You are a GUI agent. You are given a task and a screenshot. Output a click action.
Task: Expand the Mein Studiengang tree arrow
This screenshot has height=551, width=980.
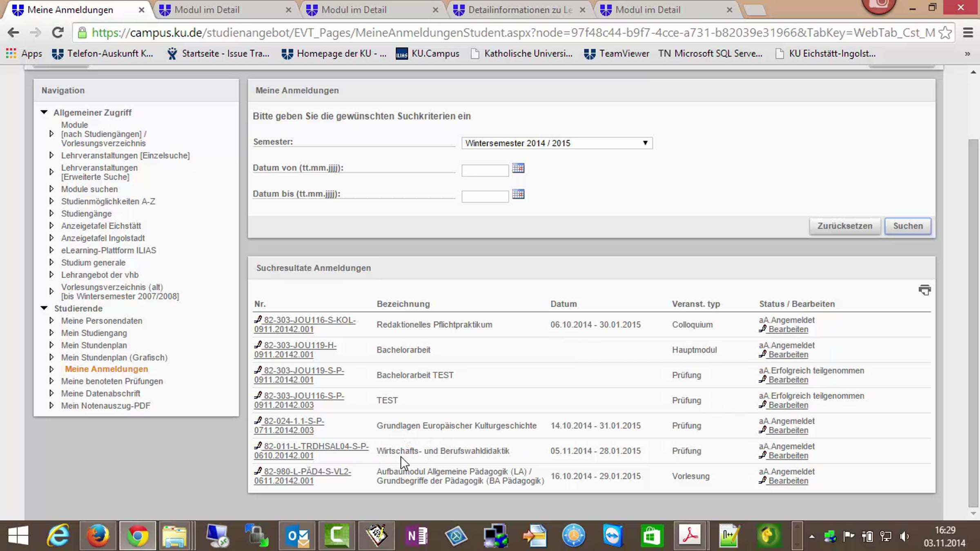pos(51,333)
